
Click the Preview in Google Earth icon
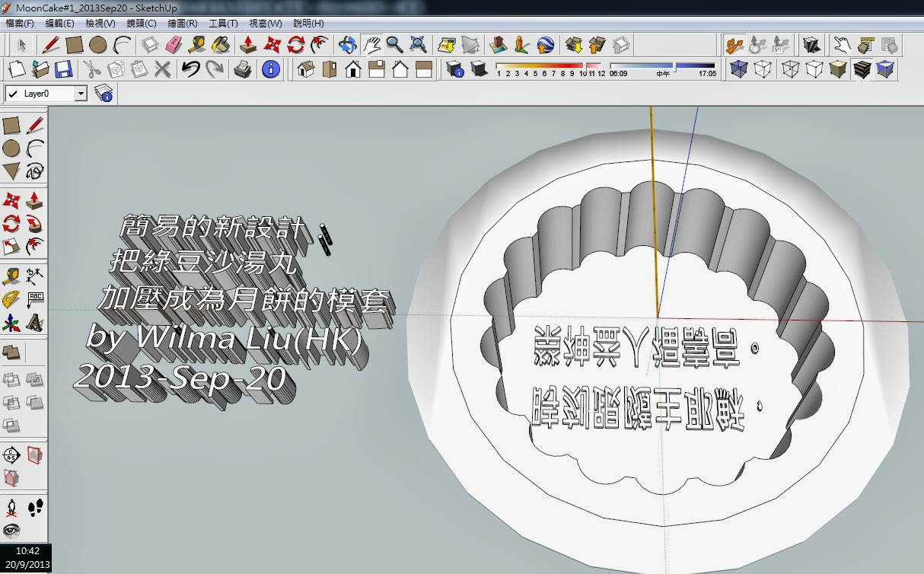coord(545,45)
